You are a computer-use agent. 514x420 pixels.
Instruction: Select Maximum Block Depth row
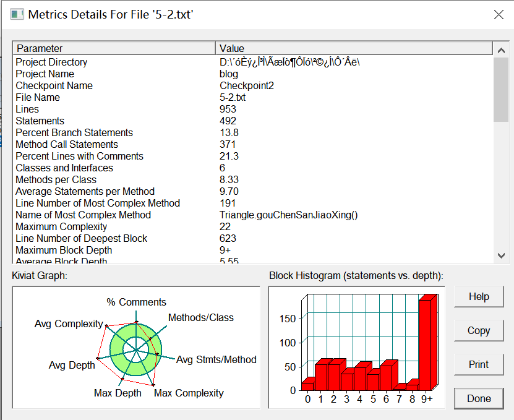[x=252, y=250]
